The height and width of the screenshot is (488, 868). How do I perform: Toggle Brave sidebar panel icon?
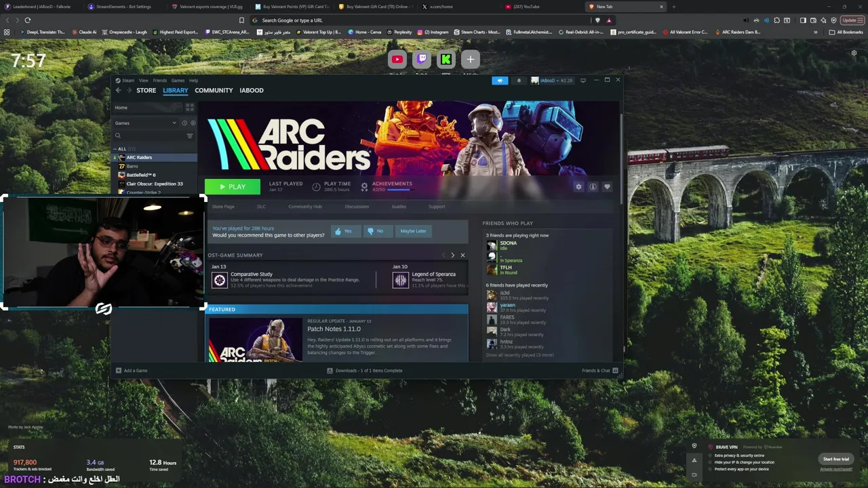coord(803,20)
